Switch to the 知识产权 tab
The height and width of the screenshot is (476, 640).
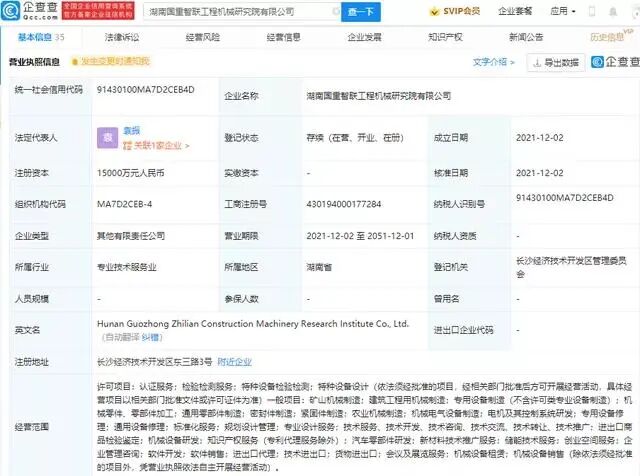tap(445, 37)
